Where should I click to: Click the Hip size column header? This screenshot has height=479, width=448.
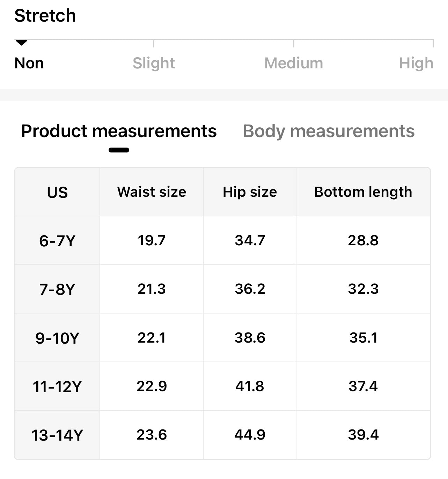pos(250,192)
